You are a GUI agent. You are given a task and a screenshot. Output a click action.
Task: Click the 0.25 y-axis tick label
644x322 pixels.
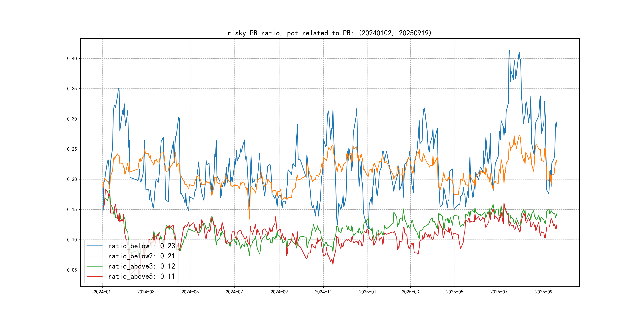(72, 149)
